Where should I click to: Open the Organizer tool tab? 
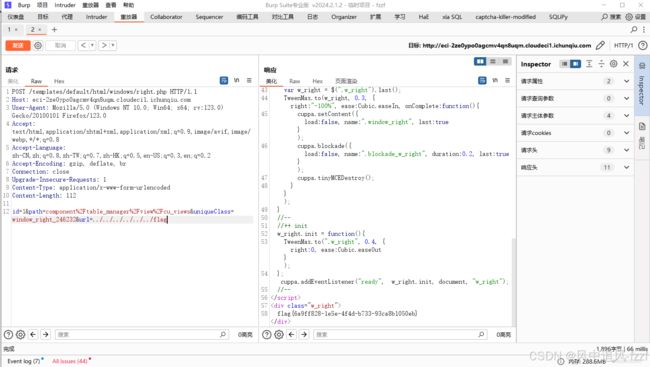[x=344, y=17]
